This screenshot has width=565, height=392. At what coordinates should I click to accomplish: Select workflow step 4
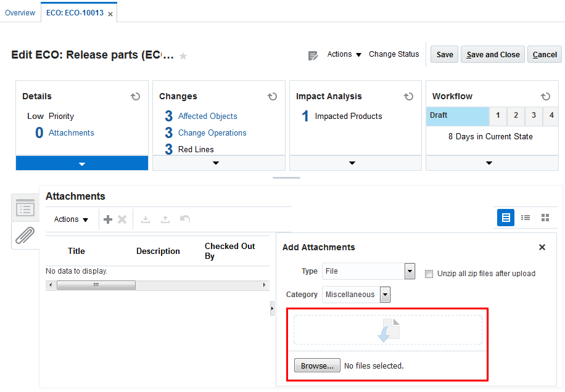click(x=551, y=115)
